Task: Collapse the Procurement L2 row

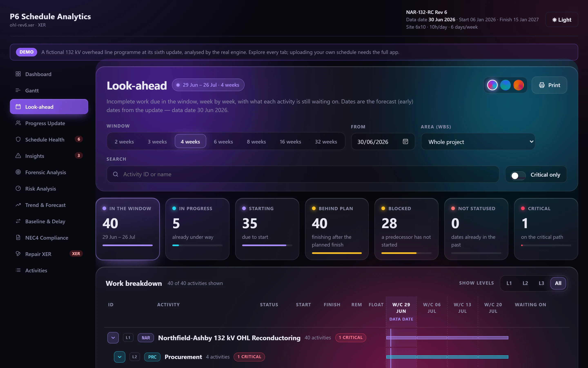Action: (x=120, y=357)
